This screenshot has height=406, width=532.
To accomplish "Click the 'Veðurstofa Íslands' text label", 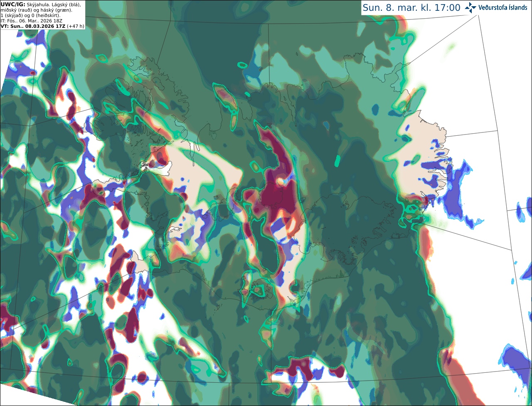I will tap(503, 7).
